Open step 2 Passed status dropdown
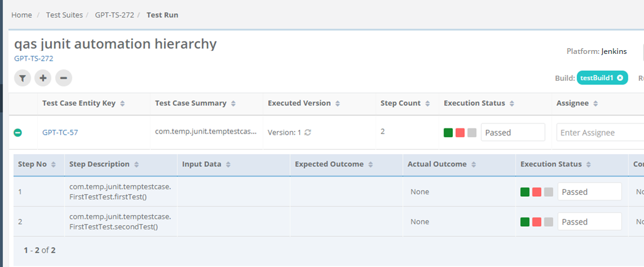This screenshot has width=644, height=267. (x=589, y=222)
